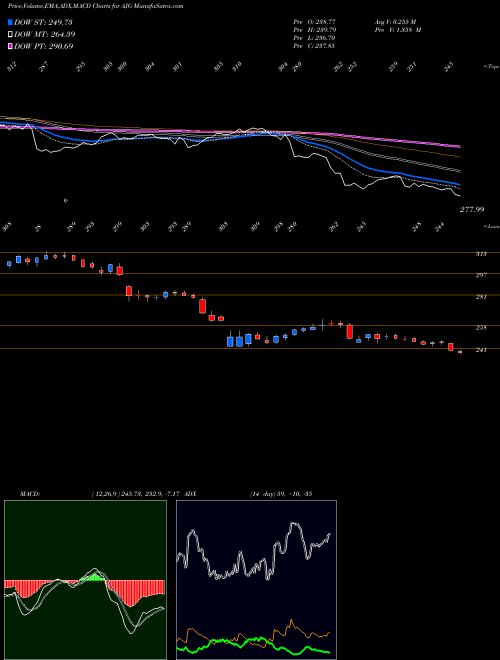This screenshot has height=660, width=500.
Task: Click the magenta DOW PT legend swatch
Action: tap(10, 46)
